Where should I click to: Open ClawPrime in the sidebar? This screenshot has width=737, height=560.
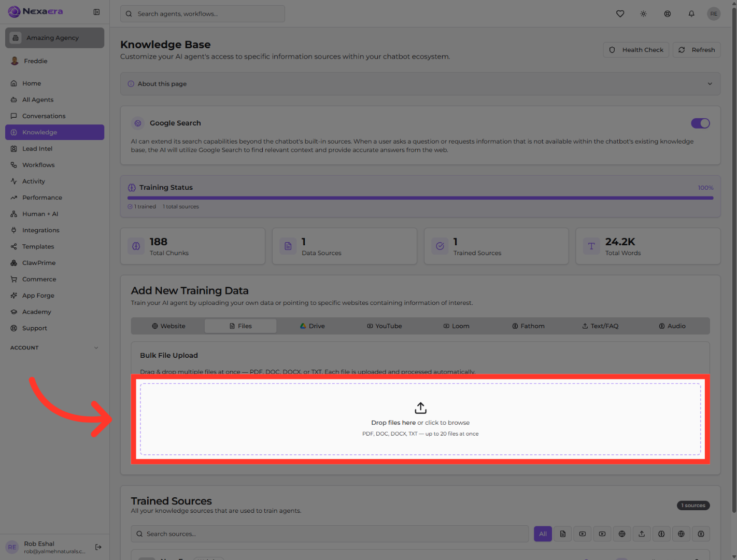click(54, 263)
